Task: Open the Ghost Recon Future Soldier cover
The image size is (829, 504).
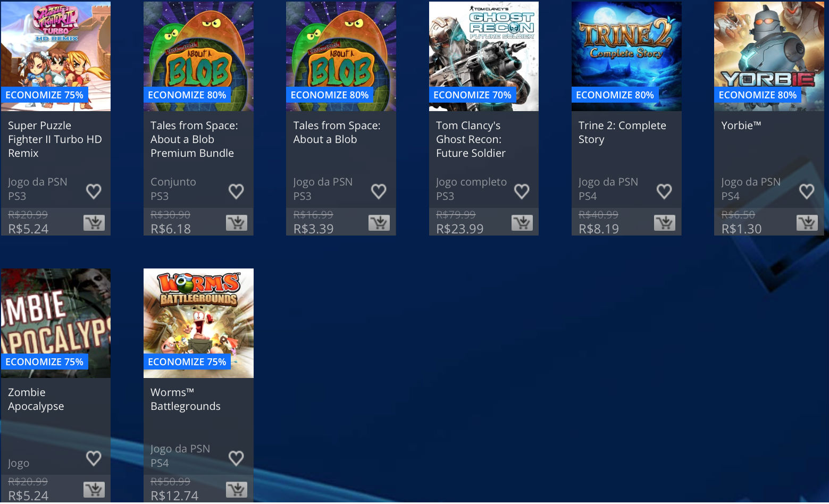Action: [484, 56]
